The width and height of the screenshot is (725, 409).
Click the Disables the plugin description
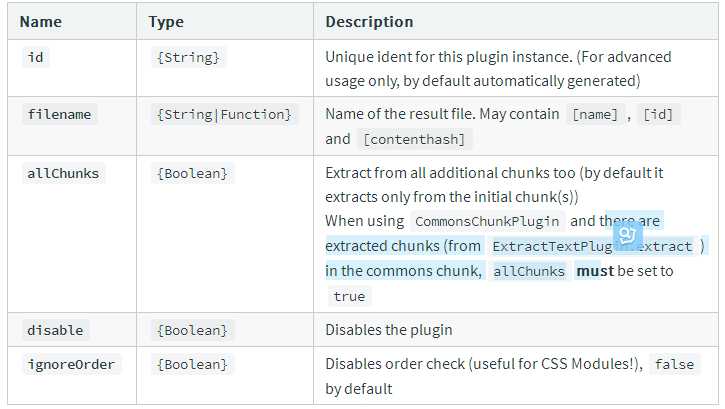pos(389,330)
